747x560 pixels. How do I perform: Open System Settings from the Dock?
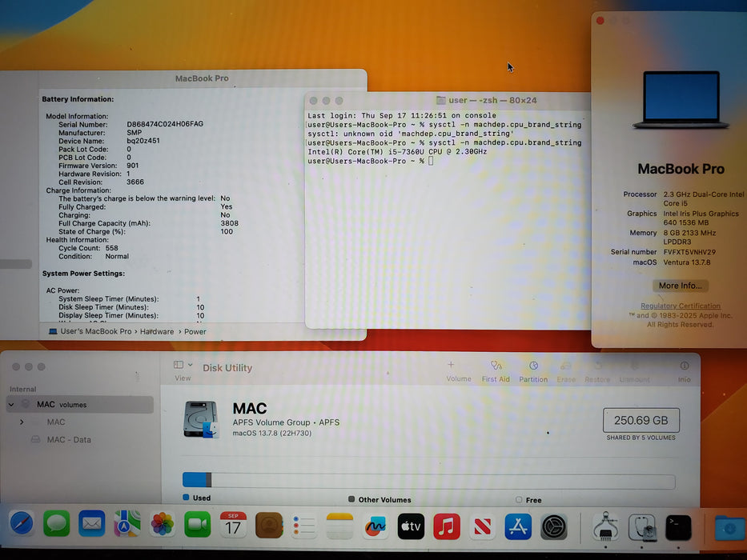click(x=554, y=528)
